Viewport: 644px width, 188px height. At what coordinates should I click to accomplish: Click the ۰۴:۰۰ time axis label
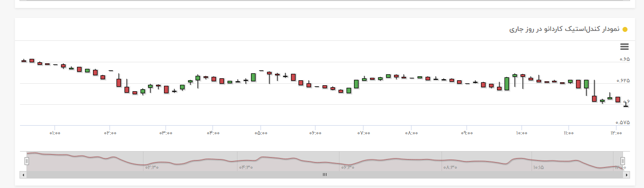pyautogui.click(x=213, y=133)
